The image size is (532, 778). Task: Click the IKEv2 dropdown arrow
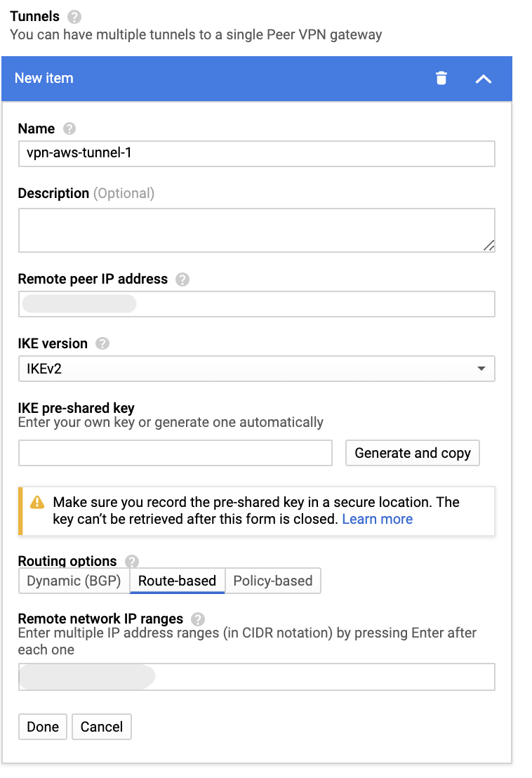coord(481,369)
